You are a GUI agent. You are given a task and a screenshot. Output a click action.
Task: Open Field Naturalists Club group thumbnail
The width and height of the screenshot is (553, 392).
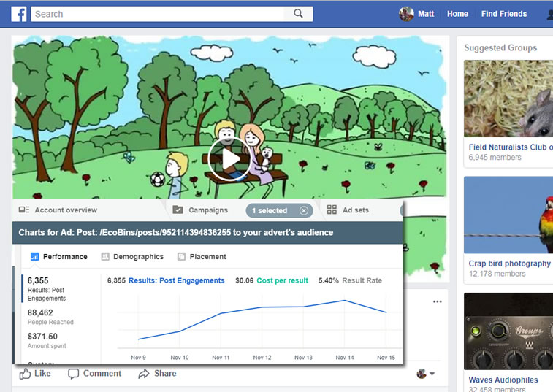[508, 99]
